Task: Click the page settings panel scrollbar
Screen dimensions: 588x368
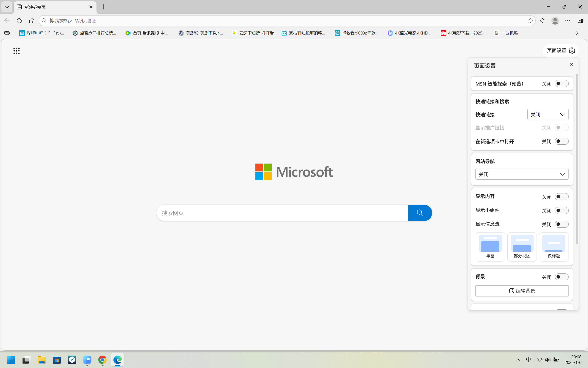Action: click(577, 159)
